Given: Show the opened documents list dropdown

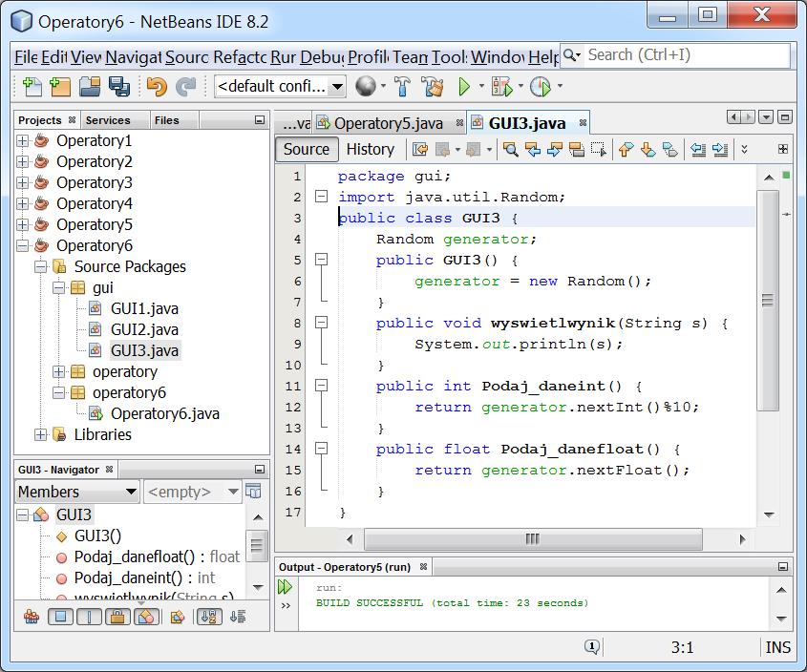Looking at the screenshot, I should point(766,117).
